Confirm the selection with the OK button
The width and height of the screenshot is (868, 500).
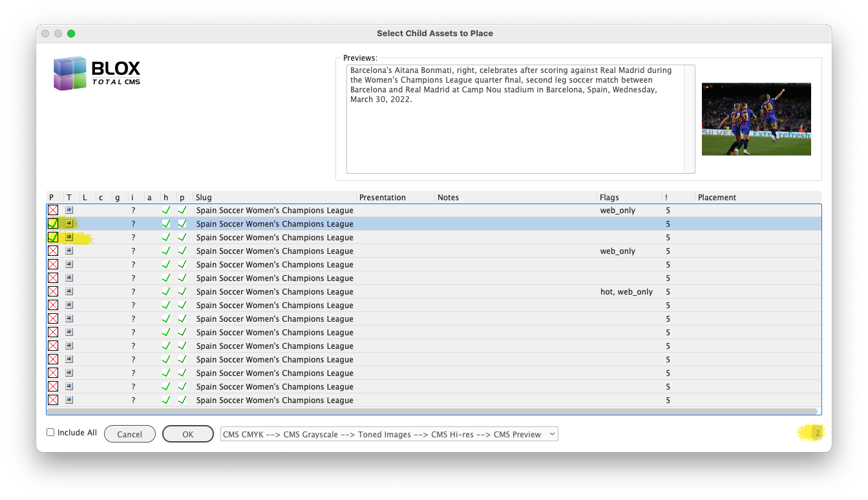(x=188, y=434)
